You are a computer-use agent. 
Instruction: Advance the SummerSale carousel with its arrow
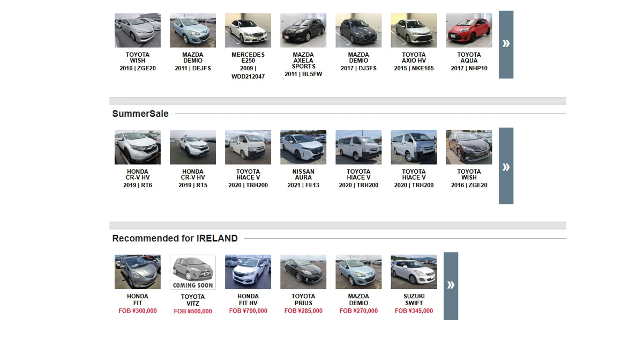tap(506, 166)
